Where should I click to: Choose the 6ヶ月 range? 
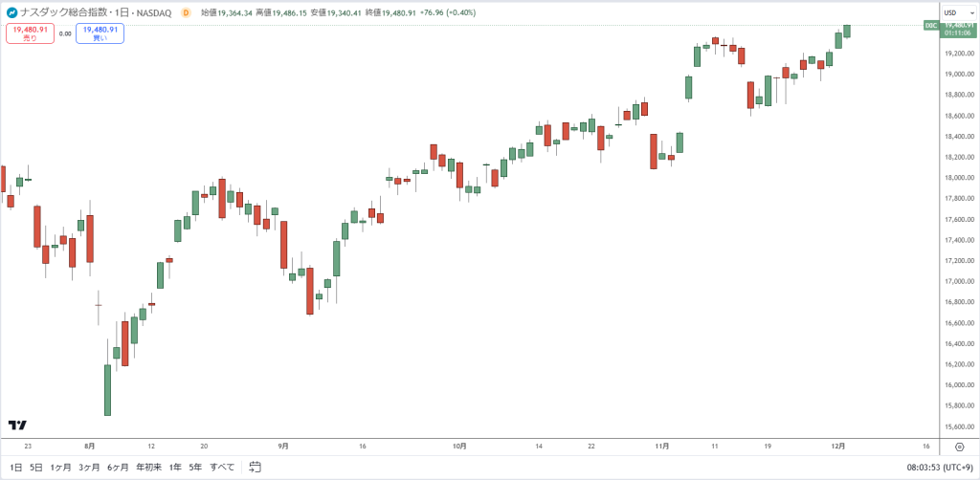click(x=118, y=467)
